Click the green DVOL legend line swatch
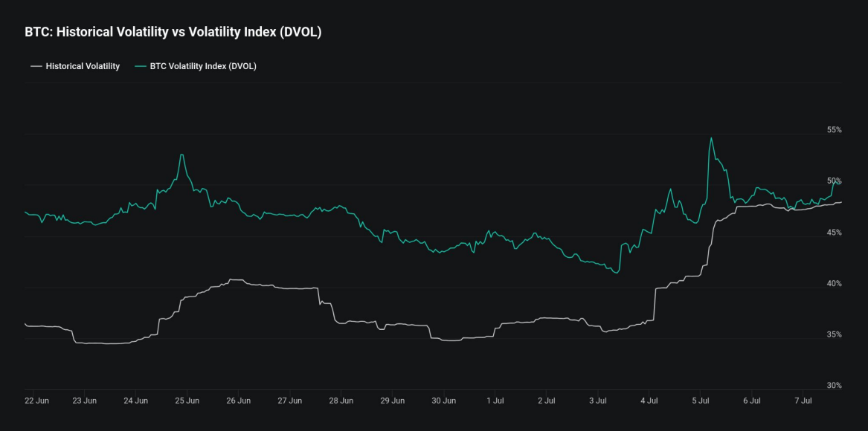This screenshot has height=431, width=868. tap(140, 66)
